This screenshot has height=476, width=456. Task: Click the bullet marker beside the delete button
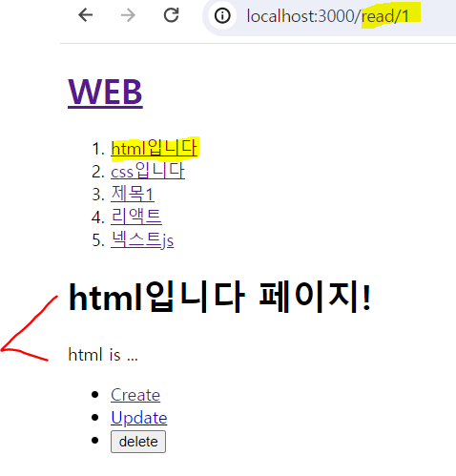94,441
